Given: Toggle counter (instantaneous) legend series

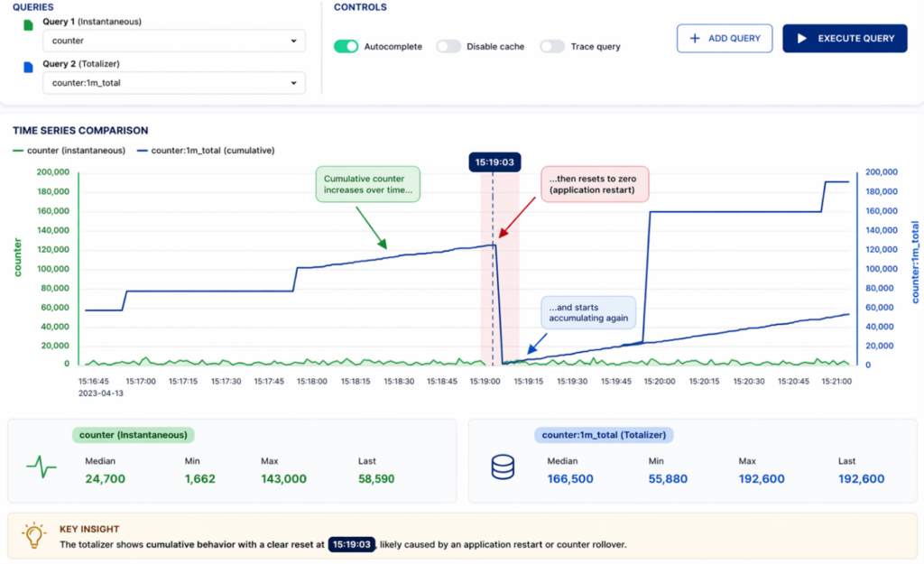Looking at the screenshot, I should (x=69, y=150).
